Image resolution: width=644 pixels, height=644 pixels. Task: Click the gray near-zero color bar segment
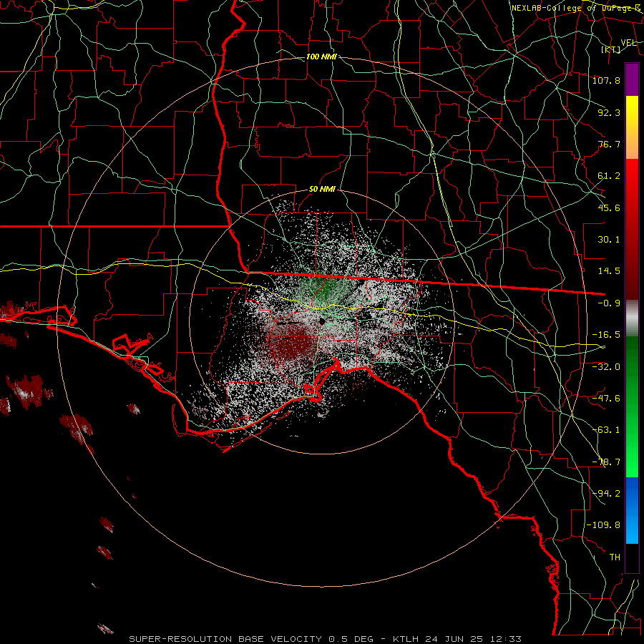[x=632, y=318]
